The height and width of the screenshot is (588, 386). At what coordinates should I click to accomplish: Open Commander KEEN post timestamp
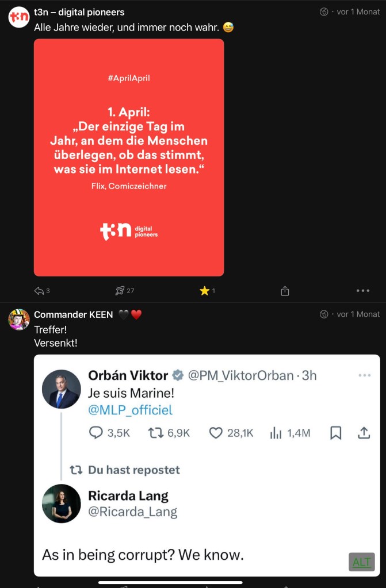(x=358, y=314)
